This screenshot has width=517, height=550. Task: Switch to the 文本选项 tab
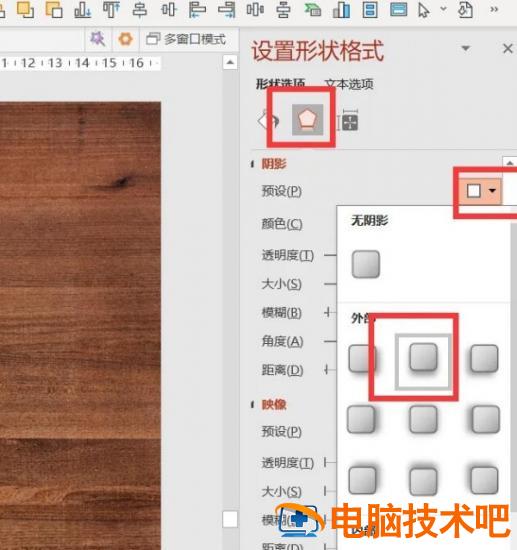[349, 84]
